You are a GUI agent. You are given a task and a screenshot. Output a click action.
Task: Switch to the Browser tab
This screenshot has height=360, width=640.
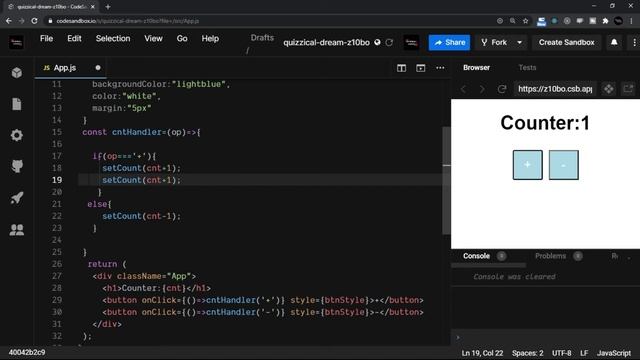tap(476, 68)
